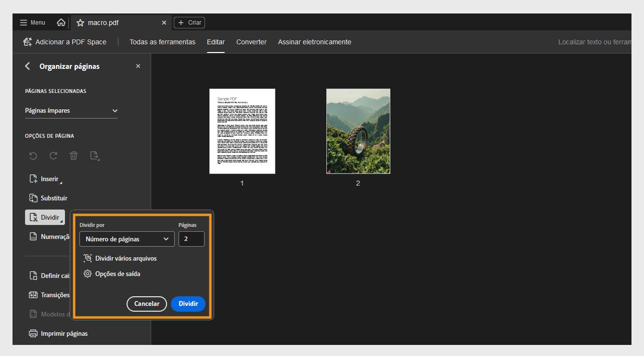Expand the Páginas ímpares dropdown
Viewport: 644px width, 356px height.
pyautogui.click(x=71, y=111)
